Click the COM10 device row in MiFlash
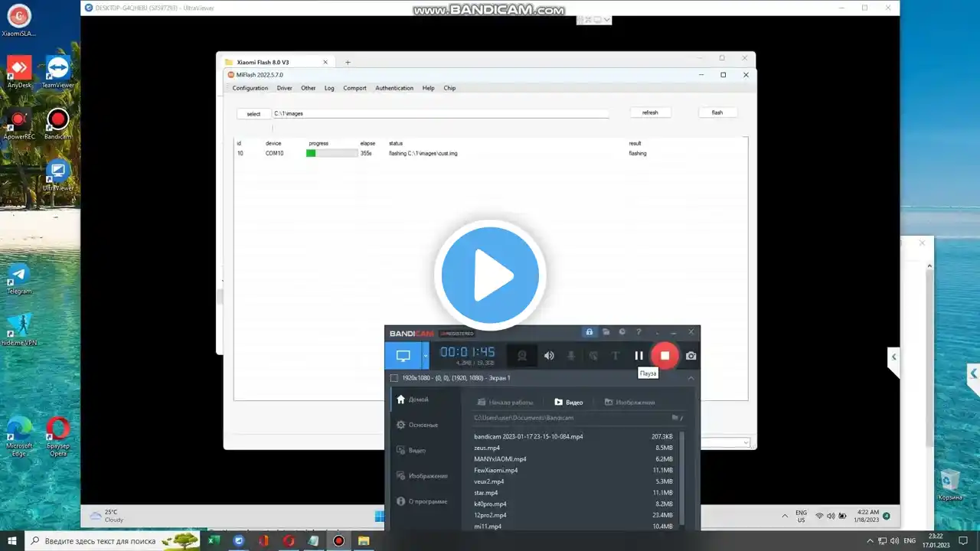Image resolution: width=980 pixels, height=551 pixels. pyautogui.click(x=490, y=153)
